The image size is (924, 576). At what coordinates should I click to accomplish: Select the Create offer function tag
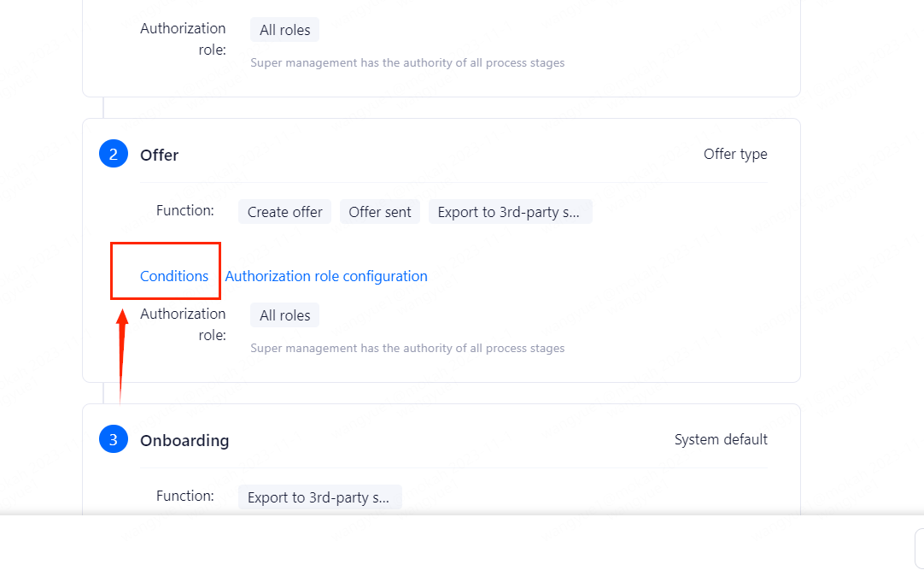[285, 212]
